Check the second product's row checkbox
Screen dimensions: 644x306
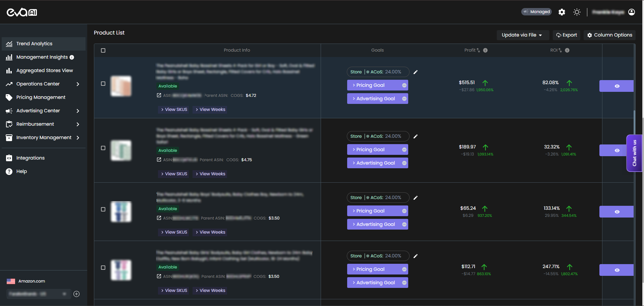(103, 148)
